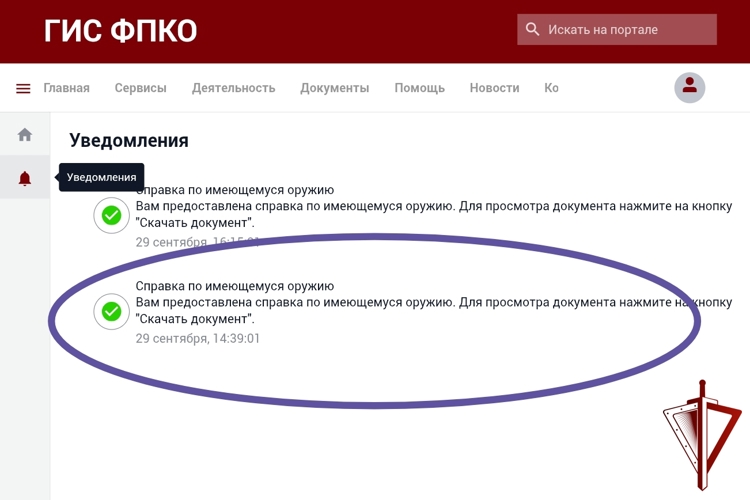
Task: Click the search magnifier icon
Action: [532, 29]
